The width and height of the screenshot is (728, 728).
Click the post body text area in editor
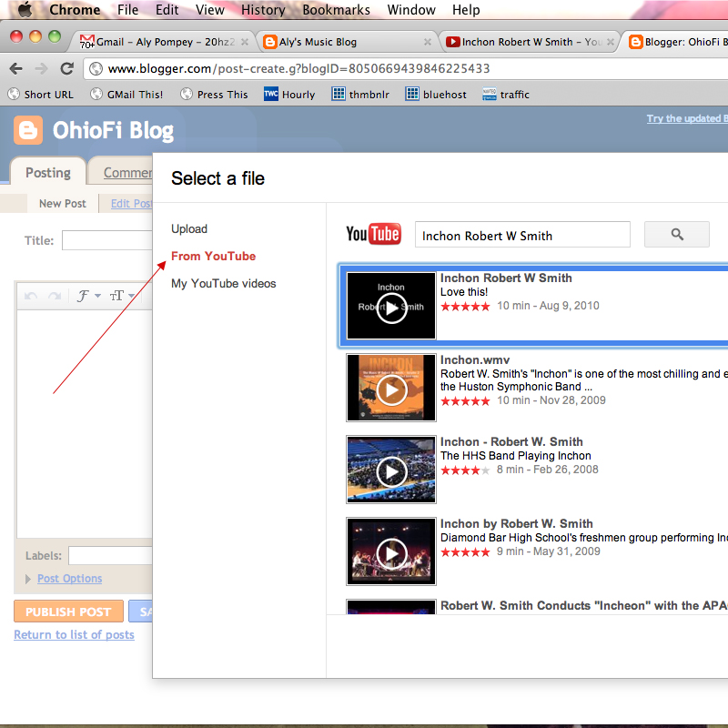(85, 424)
